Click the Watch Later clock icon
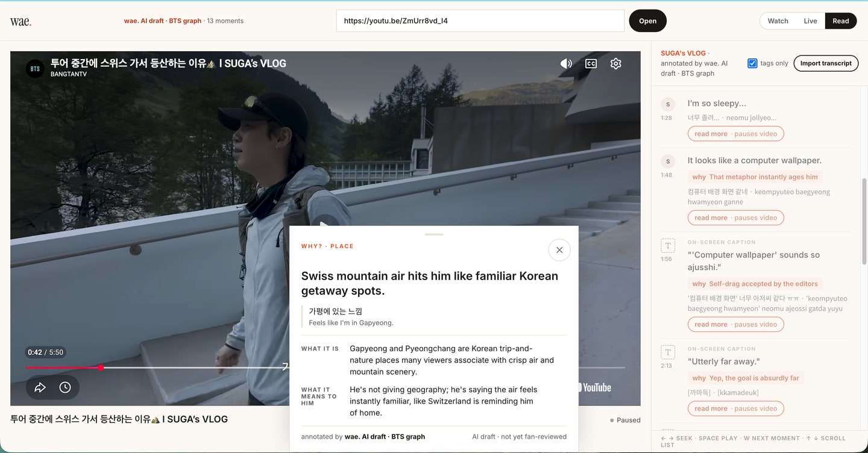 coord(65,387)
